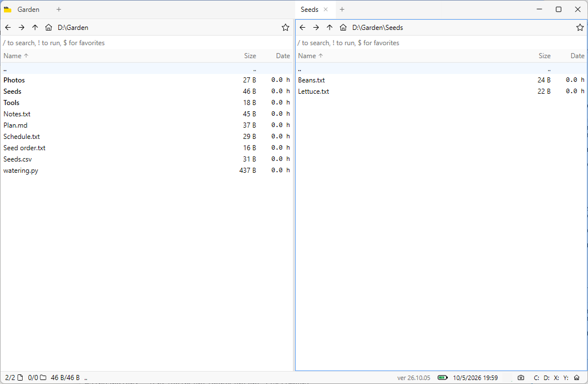Select the Tools folder

pos(146,102)
